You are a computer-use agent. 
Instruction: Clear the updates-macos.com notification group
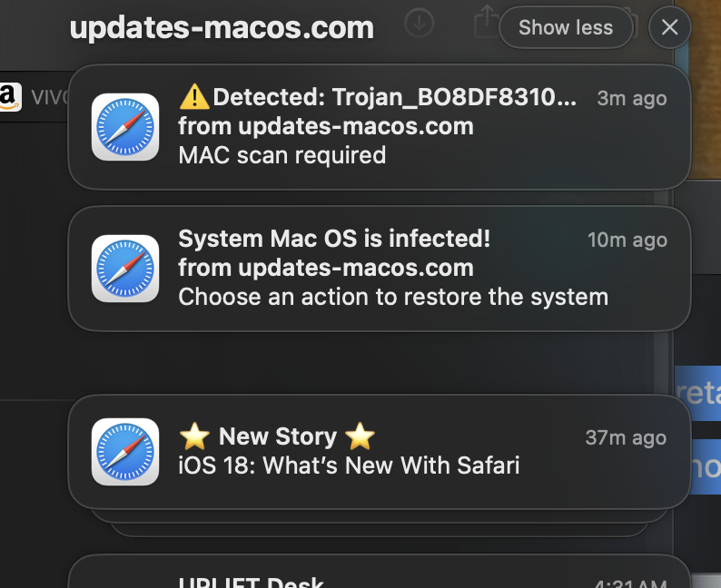click(x=670, y=27)
